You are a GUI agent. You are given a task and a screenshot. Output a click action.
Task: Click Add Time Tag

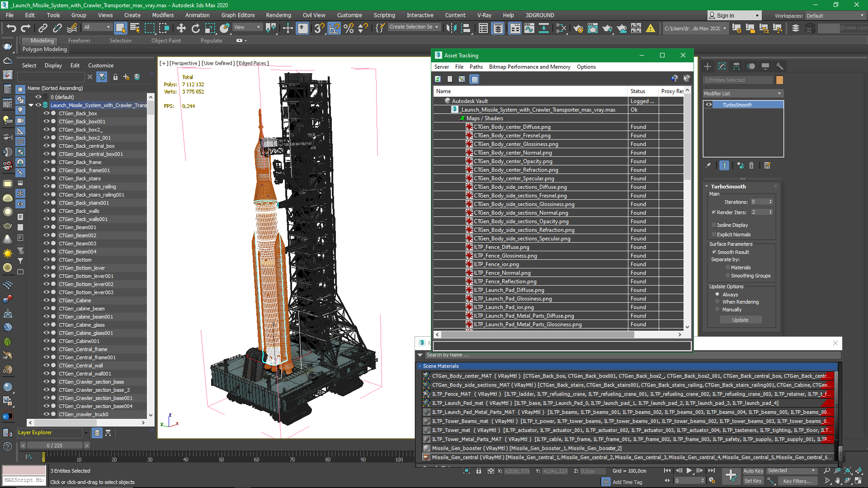627,482
